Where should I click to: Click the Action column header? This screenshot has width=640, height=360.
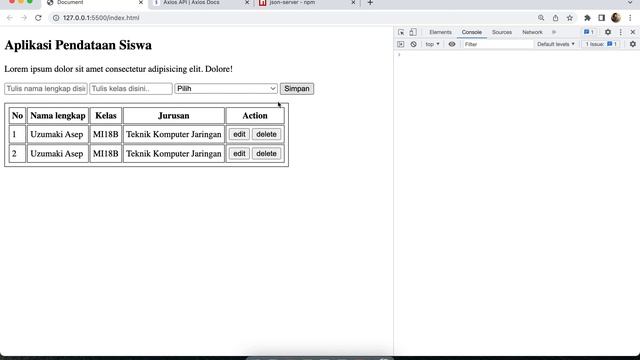(x=255, y=116)
